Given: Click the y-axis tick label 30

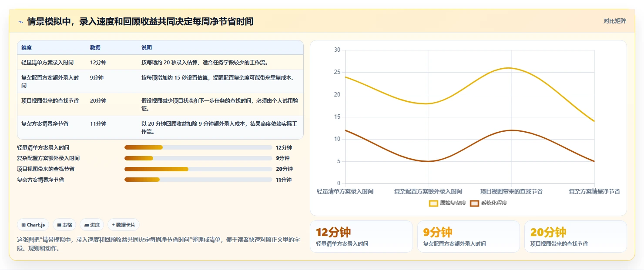Looking at the screenshot, I should coord(337,50).
